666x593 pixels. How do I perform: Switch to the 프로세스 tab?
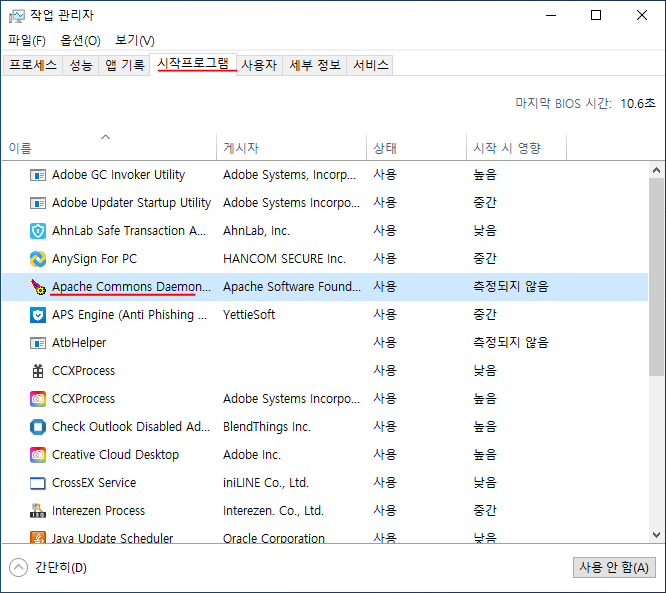click(33, 65)
